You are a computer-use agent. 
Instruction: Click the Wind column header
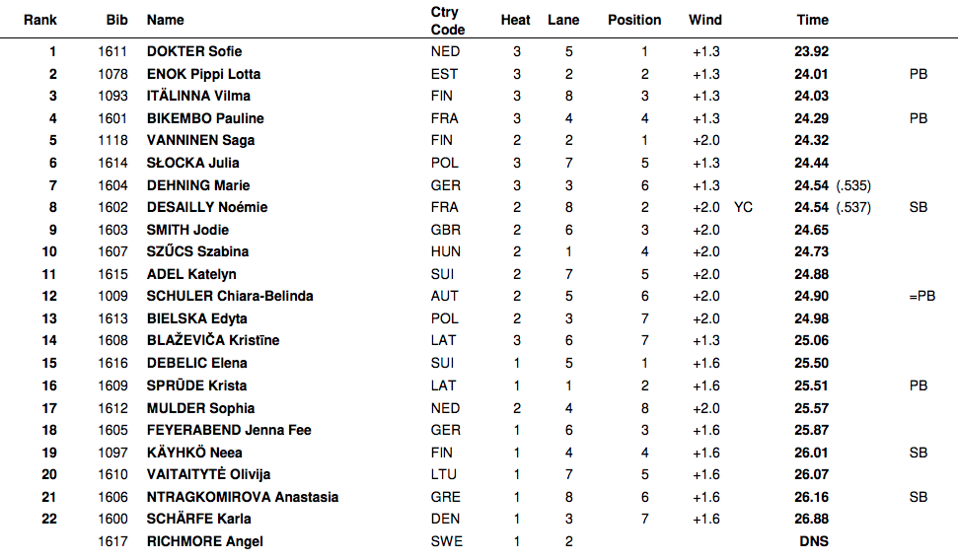point(705,20)
